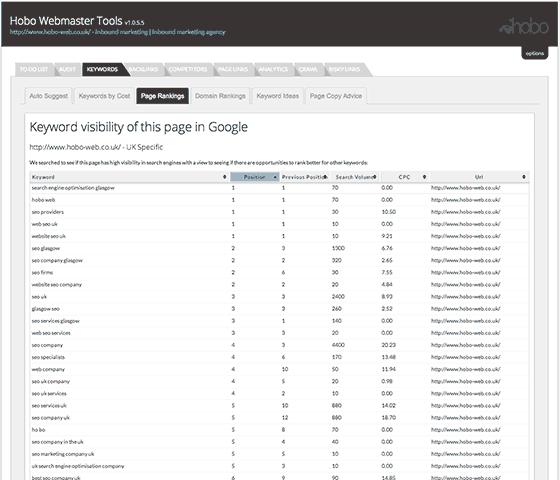This screenshot has height=480, width=560.
Task: Select the Auto Suggest sub-tab
Action: (49, 96)
